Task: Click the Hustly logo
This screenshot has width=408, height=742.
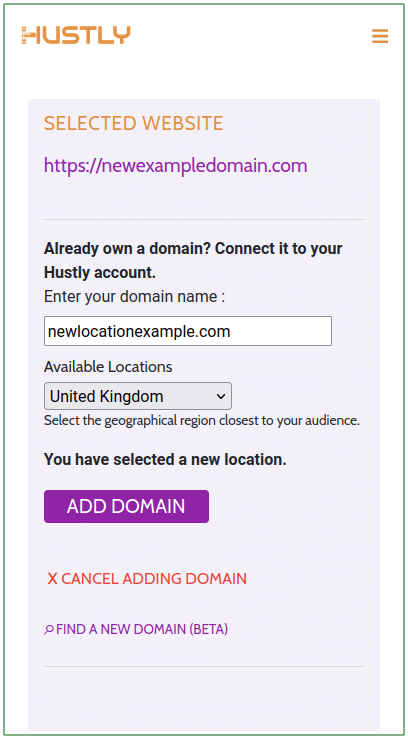Action: [x=76, y=35]
